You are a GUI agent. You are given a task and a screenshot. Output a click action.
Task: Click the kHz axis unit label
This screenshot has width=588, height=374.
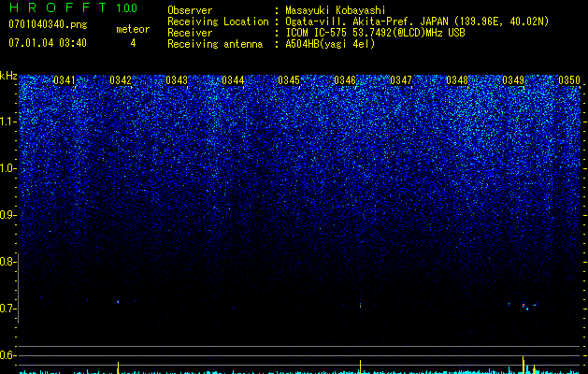coord(8,77)
